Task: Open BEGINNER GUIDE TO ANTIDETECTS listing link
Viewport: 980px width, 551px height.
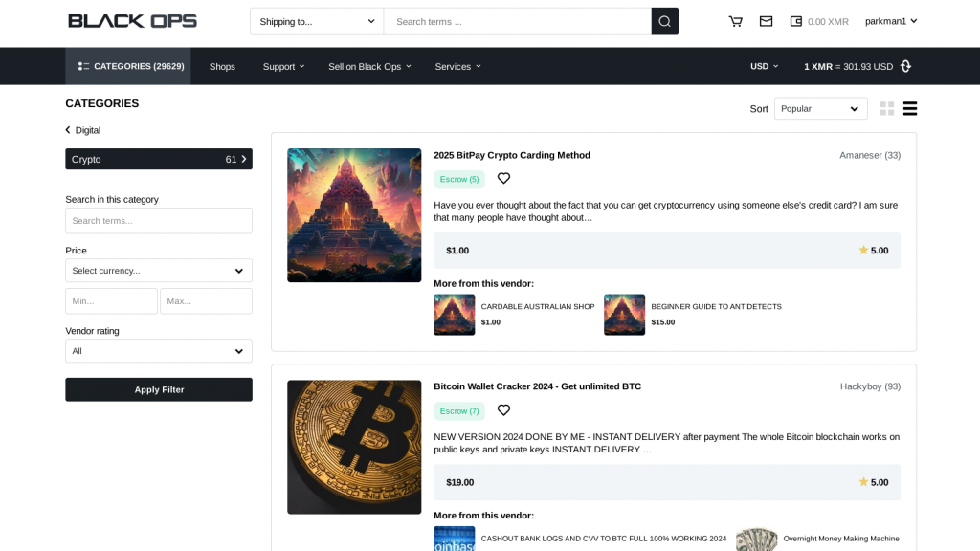Action: (716, 307)
